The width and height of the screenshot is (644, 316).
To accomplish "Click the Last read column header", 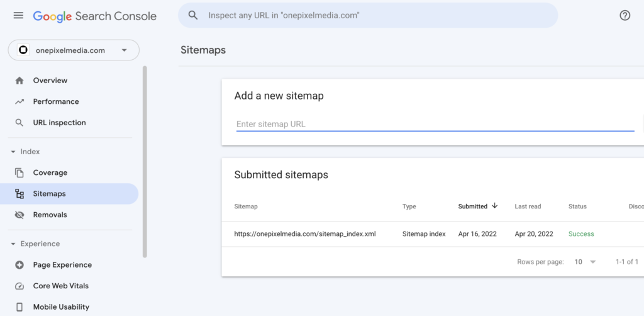I will pyautogui.click(x=528, y=206).
